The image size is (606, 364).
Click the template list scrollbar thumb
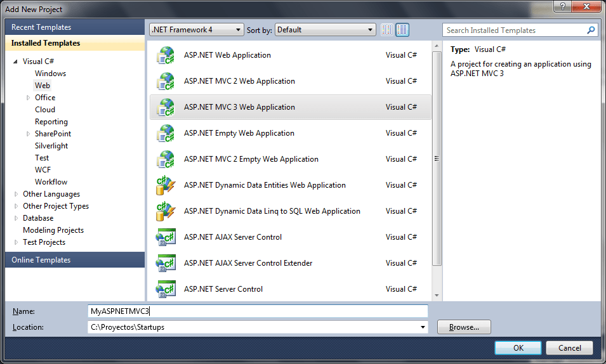pos(437,159)
